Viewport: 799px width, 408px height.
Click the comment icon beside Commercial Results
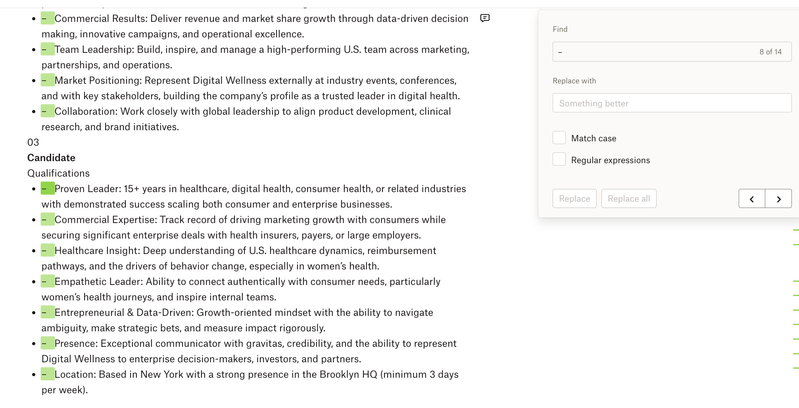(485, 18)
